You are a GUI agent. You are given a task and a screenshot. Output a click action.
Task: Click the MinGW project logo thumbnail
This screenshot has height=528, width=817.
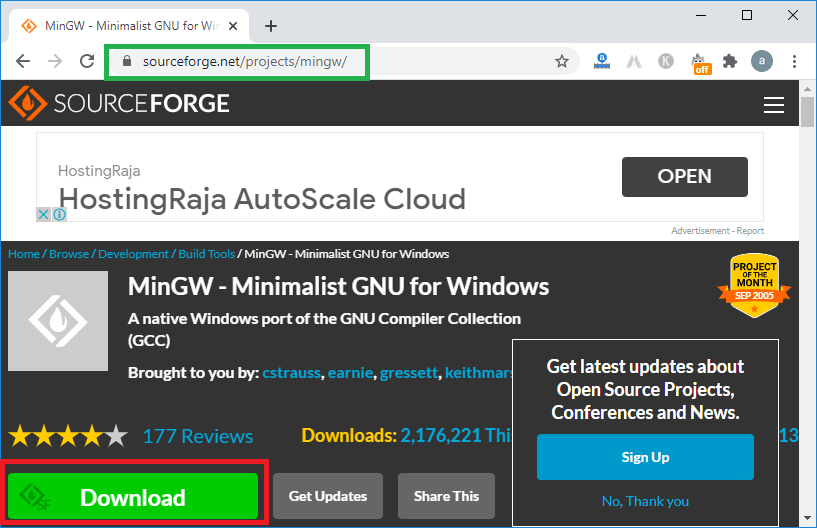point(58,321)
